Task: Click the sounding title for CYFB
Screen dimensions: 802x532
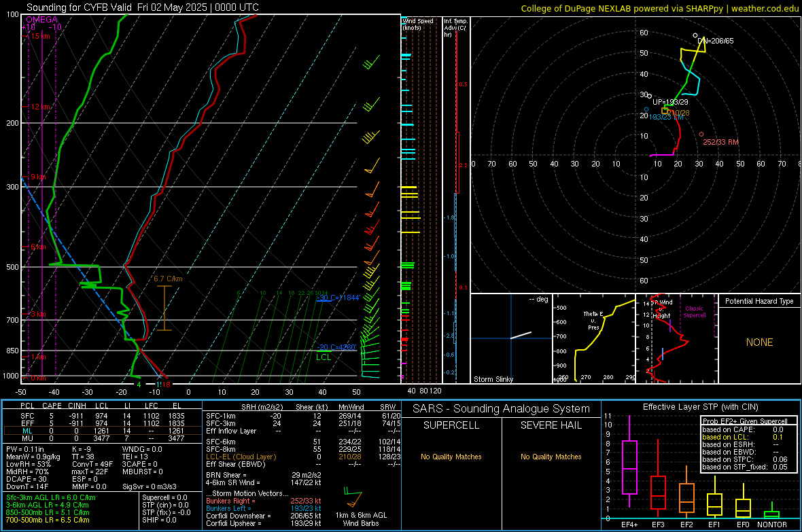Action: click(x=143, y=7)
